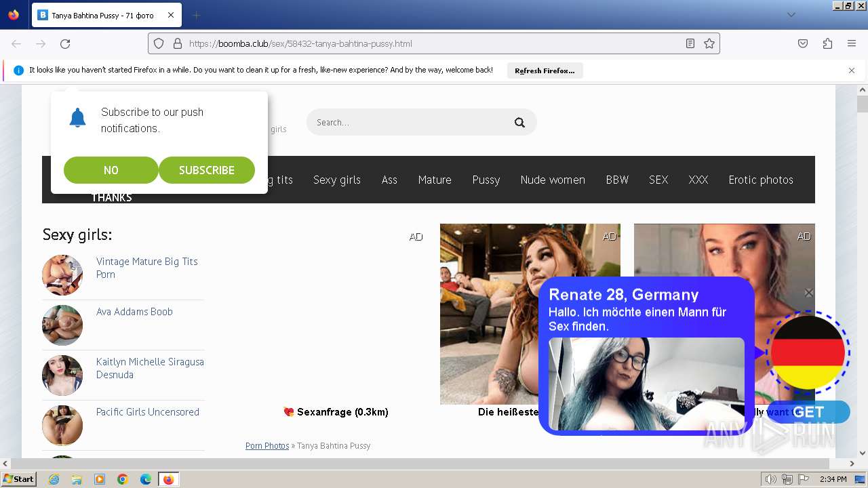Click the info icon in the notification bar
The width and height of the screenshot is (868, 488).
coord(18,70)
